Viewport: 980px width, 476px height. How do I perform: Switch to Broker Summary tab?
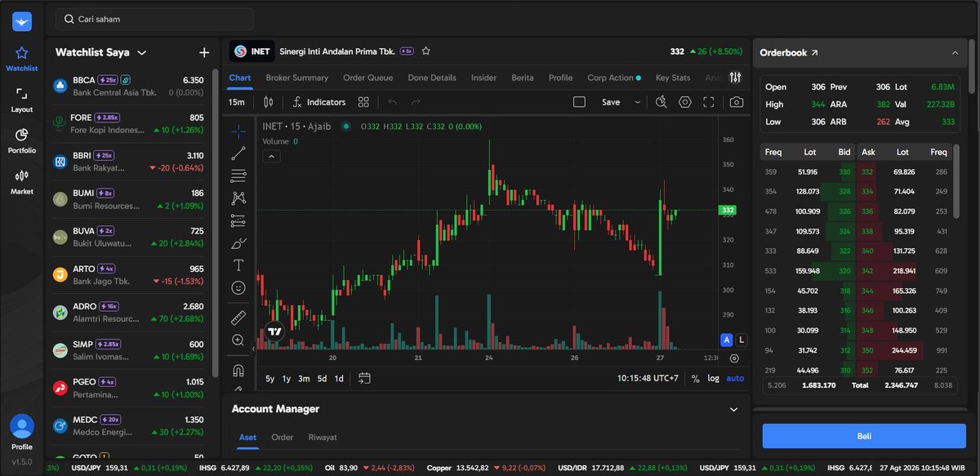[x=296, y=78]
